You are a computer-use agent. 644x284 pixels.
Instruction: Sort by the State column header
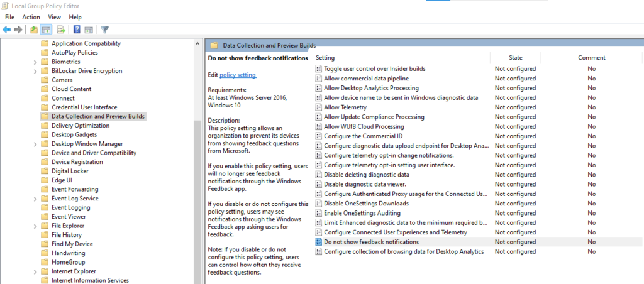coord(516,57)
